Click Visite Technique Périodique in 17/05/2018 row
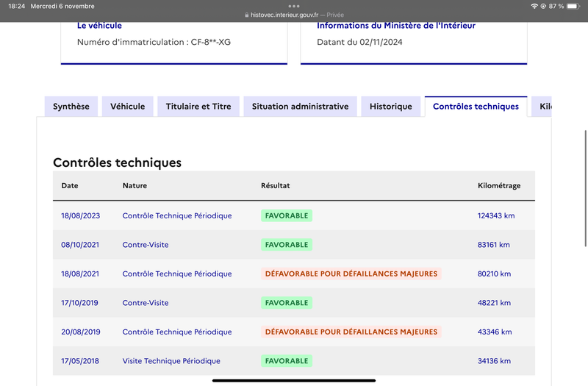The image size is (588, 386). tap(171, 361)
